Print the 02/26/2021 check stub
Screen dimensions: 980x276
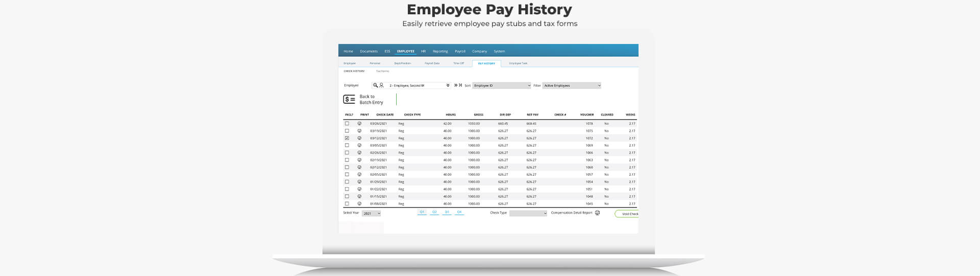(359, 153)
